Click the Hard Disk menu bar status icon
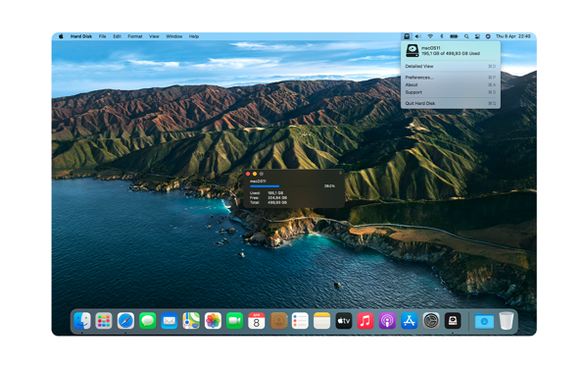The height and width of the screenshot is (368, 588). 407,36
